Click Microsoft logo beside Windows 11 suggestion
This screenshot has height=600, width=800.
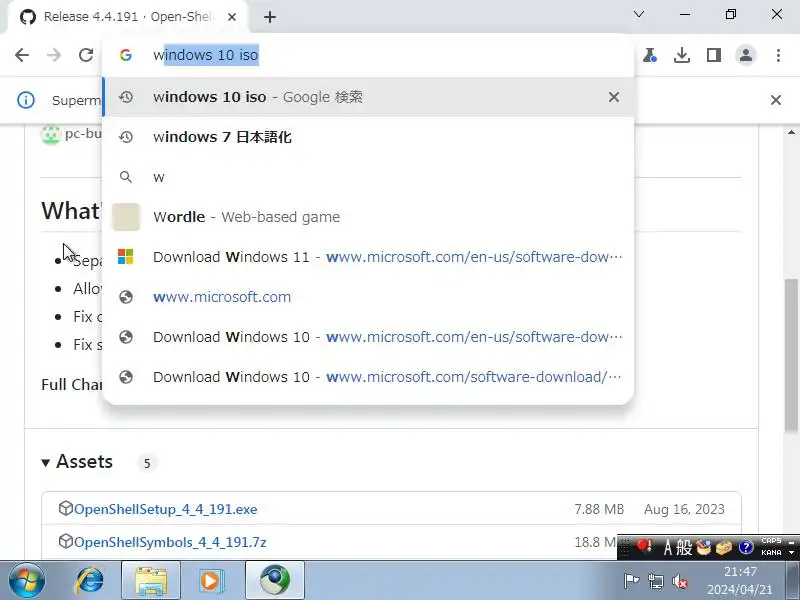(126, 257)
